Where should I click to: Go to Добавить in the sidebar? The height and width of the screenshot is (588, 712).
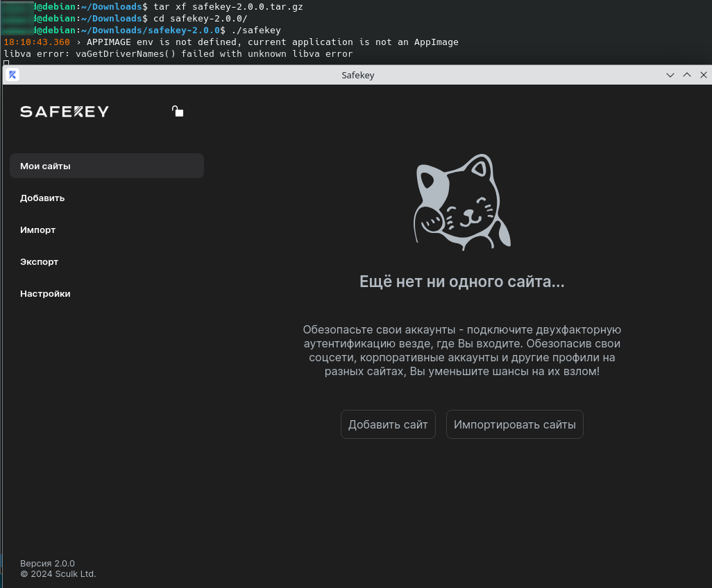(x=42, y=198)
